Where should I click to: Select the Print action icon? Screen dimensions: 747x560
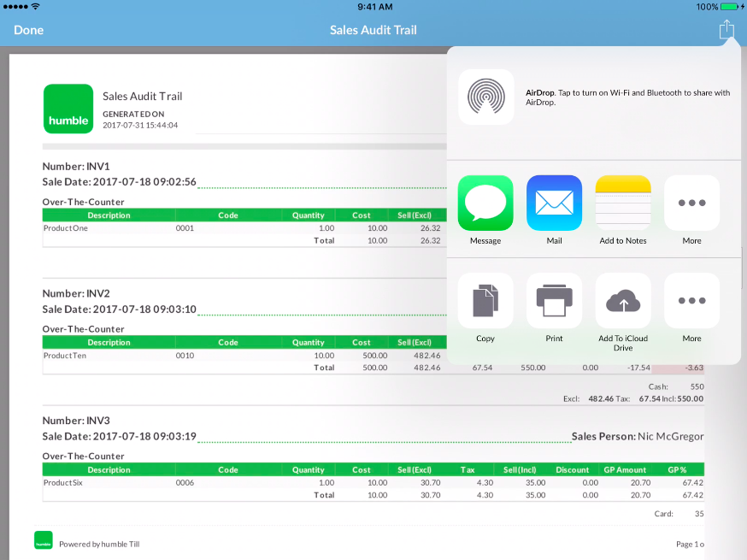point(554,301)
